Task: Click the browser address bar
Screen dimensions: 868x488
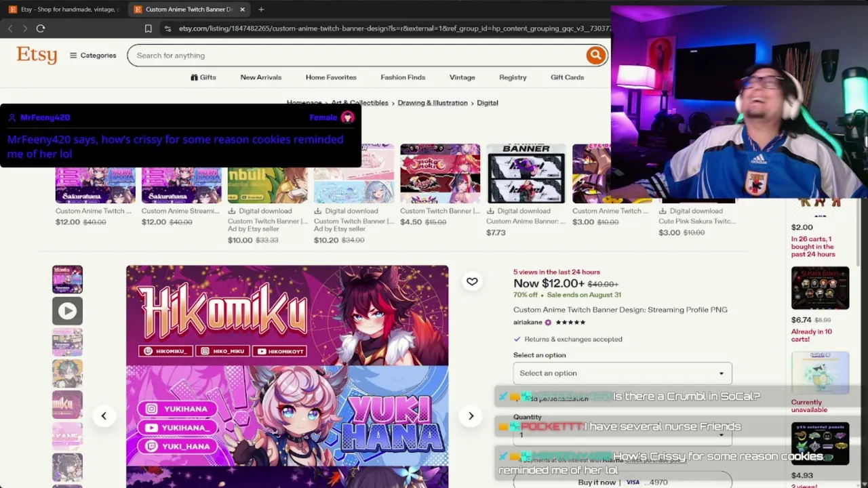Action: (x=393, y=28)
